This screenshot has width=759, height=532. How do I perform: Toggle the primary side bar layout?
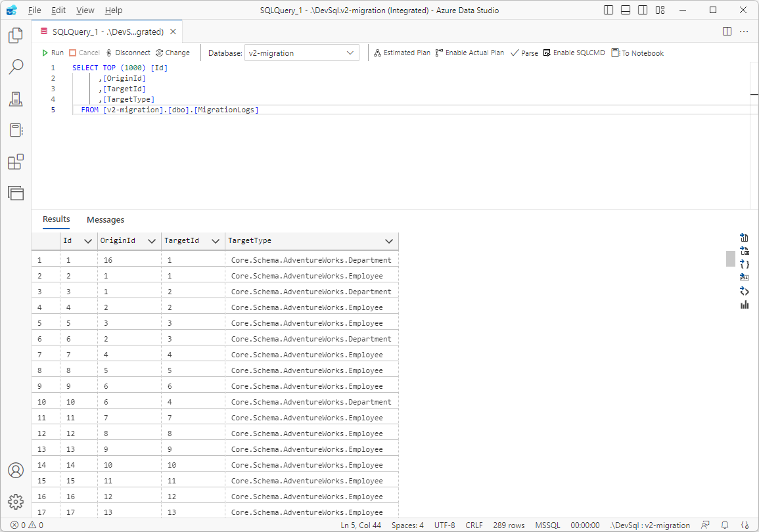(x=609, y=10)
